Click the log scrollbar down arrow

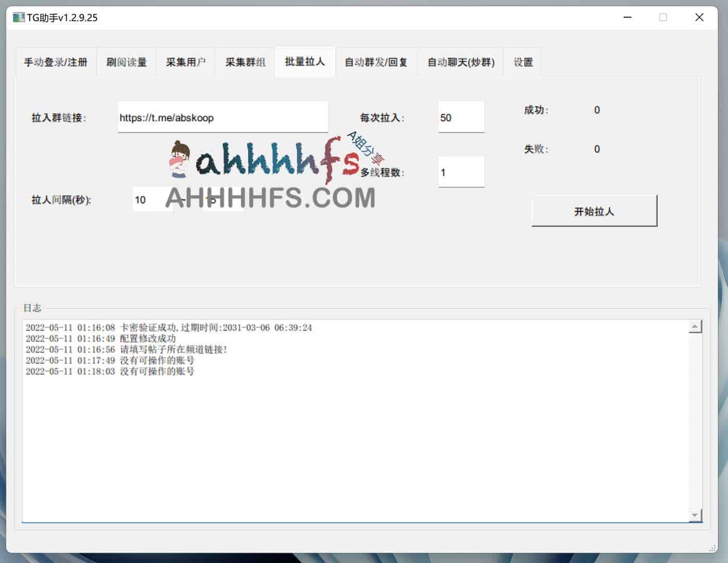pos(695,515)
